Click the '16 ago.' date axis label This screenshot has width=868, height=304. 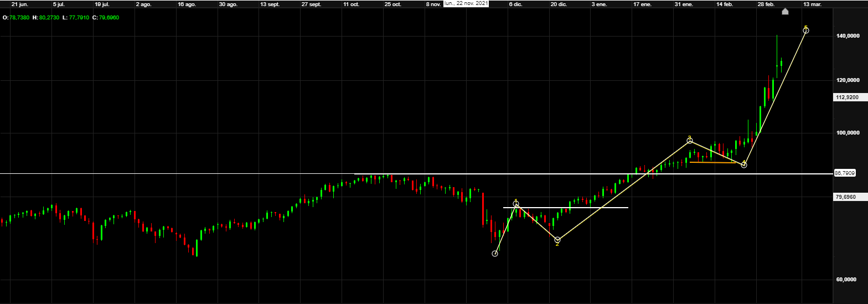(x=187, y=4)
